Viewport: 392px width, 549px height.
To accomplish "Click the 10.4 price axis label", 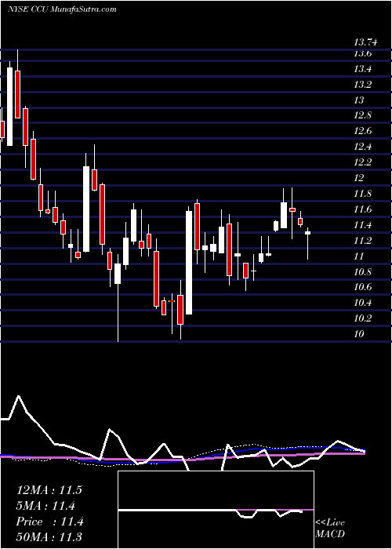I will pyautogui.click(x=362, y=304).
